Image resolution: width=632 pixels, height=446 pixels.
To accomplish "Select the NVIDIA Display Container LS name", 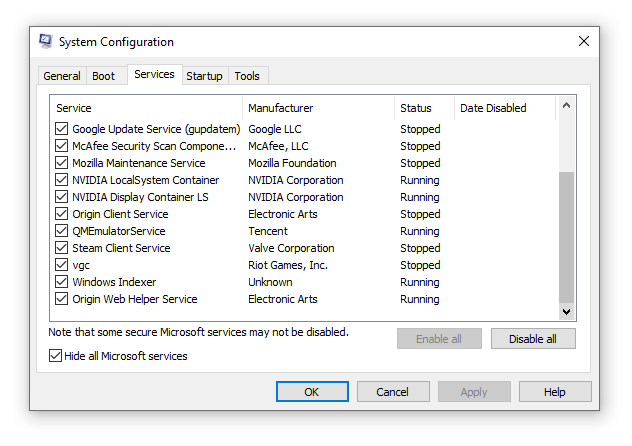I will [140, 197].
